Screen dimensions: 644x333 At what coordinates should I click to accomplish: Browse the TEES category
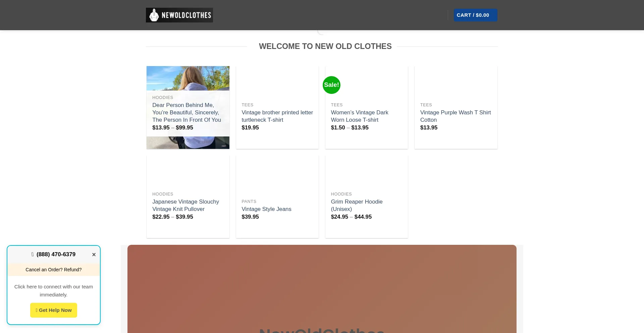click(247, 105)
